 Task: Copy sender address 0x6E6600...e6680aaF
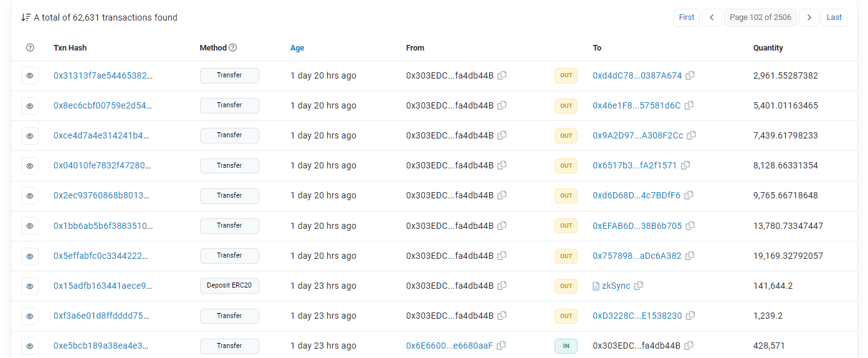(x=501, y=346)
